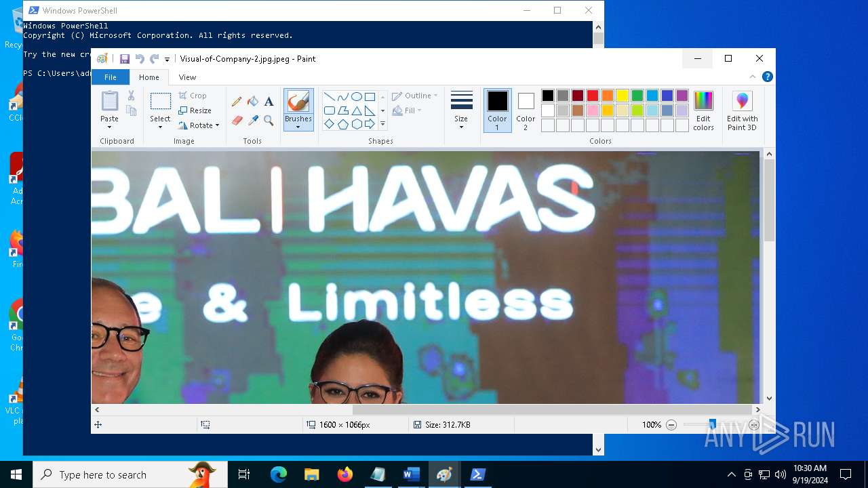868x488 pixels.
Task: Switch to PowerShell via taskbar icon
Action: tap(478, 474)
